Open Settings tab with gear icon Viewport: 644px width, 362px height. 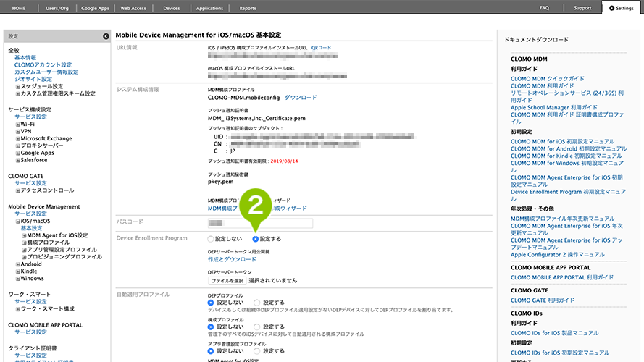(622, 8)
